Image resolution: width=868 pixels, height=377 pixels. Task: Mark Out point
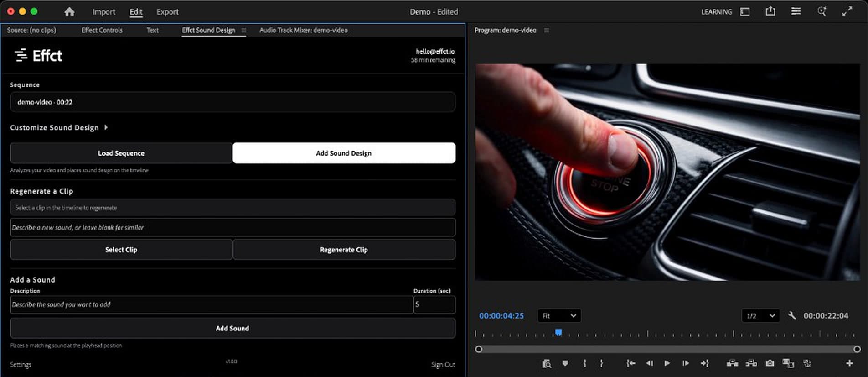pos(602,363)
